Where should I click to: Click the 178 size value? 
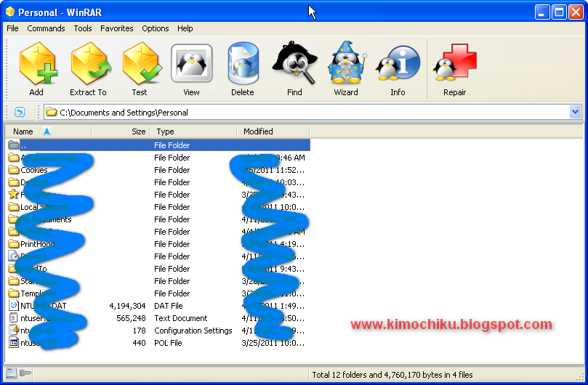(139, 331)
